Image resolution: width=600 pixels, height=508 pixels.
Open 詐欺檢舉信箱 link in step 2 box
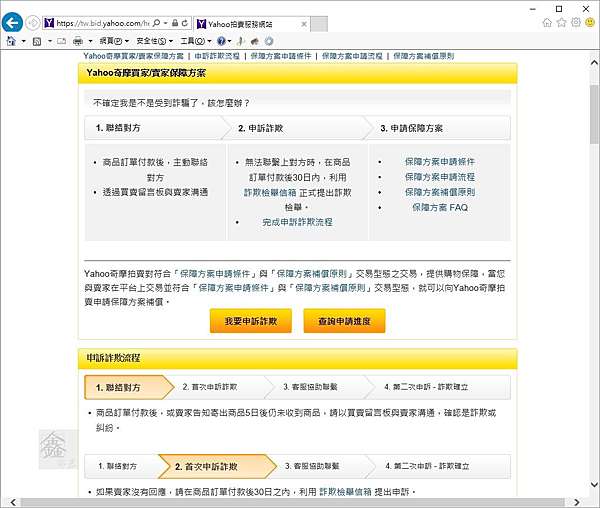[x=270, y=192]
